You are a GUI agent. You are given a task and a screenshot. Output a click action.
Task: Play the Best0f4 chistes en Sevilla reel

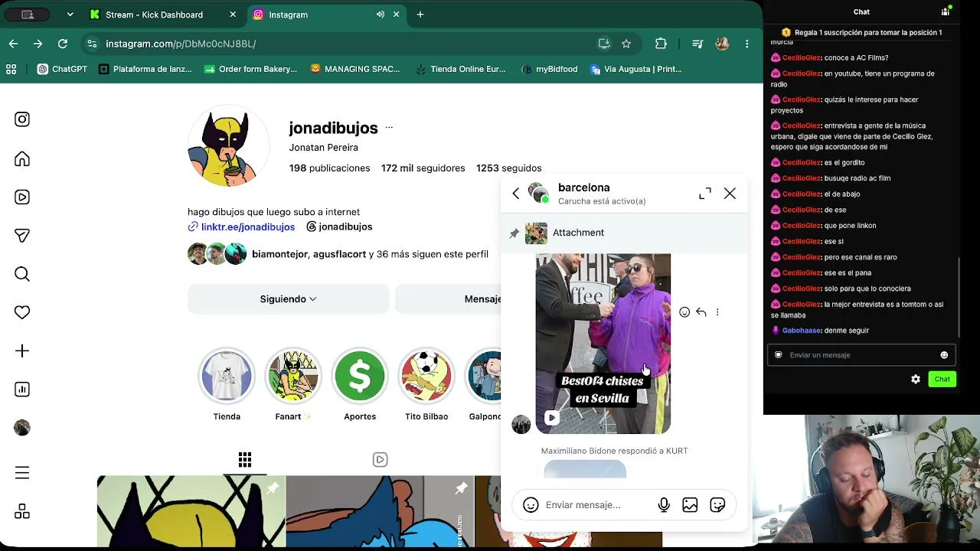603,344
